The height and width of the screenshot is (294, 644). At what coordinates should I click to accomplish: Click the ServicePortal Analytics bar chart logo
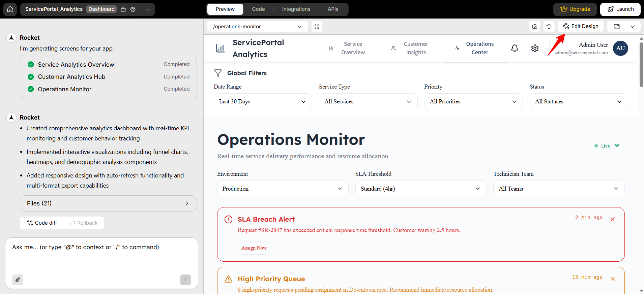220,48
